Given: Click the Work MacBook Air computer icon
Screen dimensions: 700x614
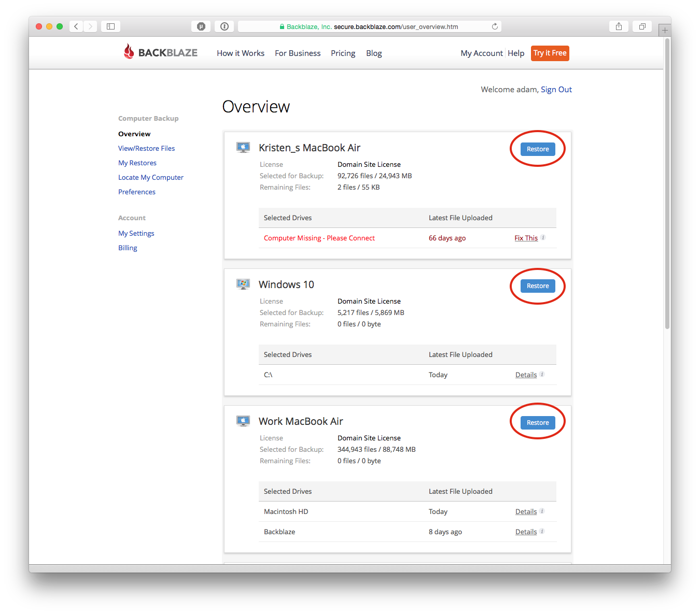Looking at the screenshot, I should coord(243,421).
